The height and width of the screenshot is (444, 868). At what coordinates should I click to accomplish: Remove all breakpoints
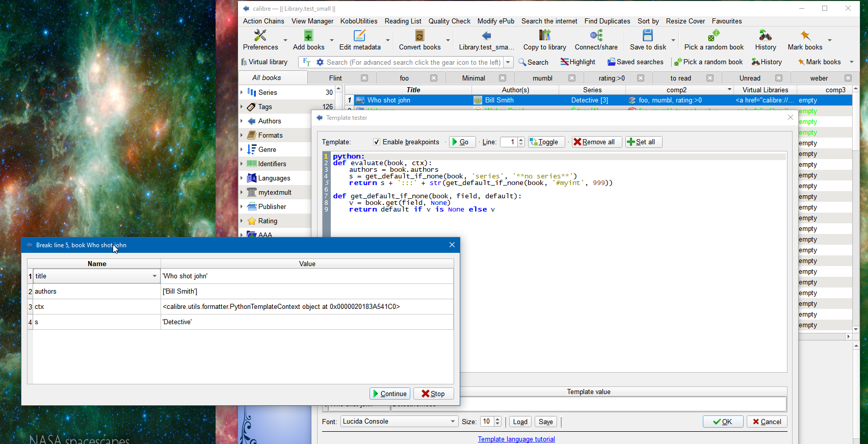point(597,142)
